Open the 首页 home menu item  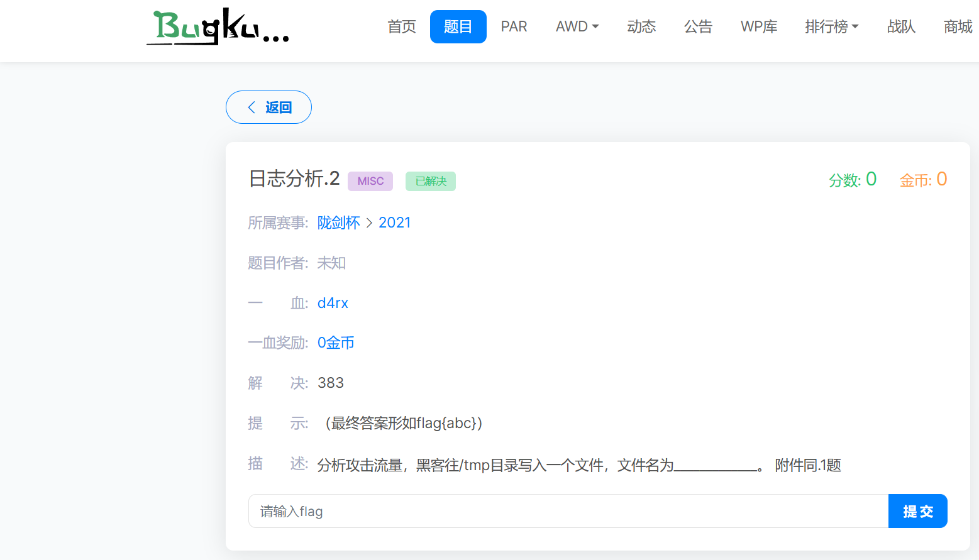point(402,26)
